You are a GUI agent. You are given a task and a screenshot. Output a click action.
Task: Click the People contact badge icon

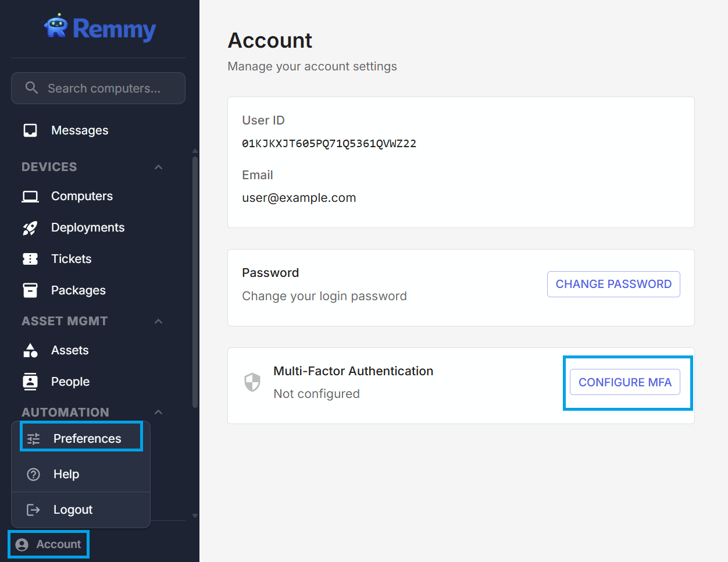(30, 382)
